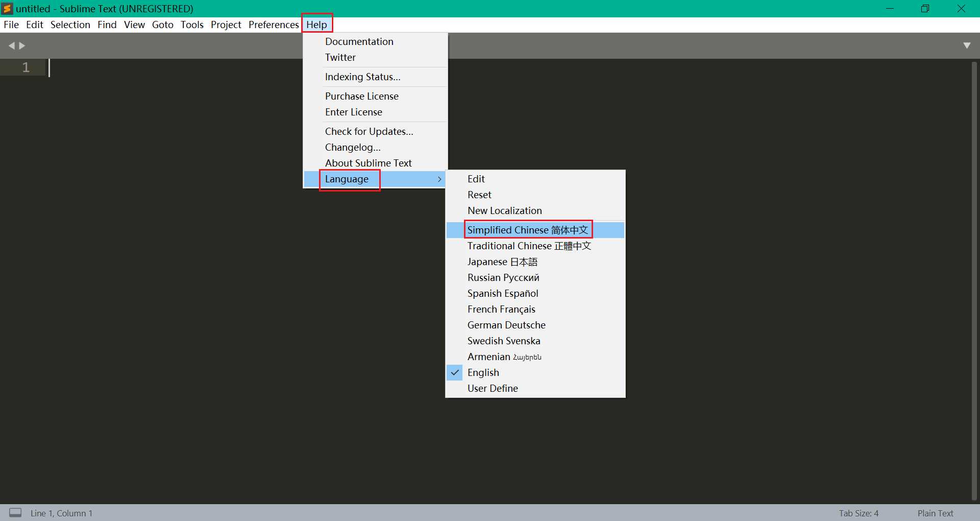The height and width of the screenshot is (521, 980).
Task: Open the Tools menu
Action: point(192,25)
